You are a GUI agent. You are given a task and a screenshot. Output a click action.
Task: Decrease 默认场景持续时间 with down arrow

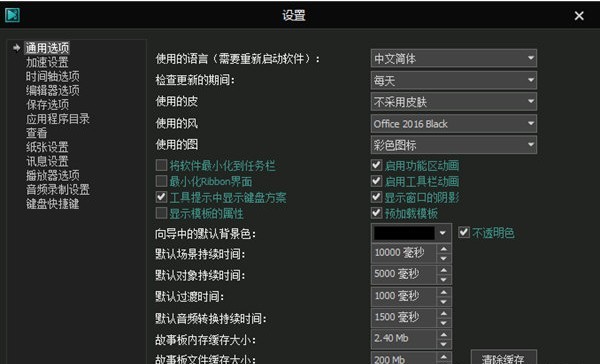pyautogui.click(x=443, y=258)
